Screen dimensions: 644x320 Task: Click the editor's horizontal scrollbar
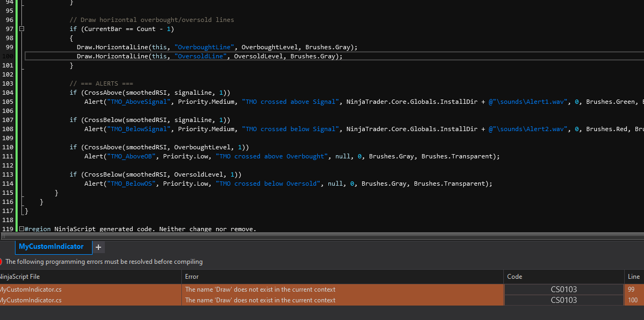coord(321,235)
